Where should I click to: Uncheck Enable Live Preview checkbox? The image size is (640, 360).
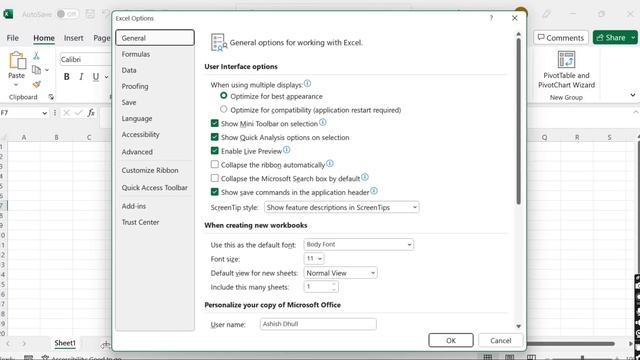pyautogui.click(x=215, y=151)
